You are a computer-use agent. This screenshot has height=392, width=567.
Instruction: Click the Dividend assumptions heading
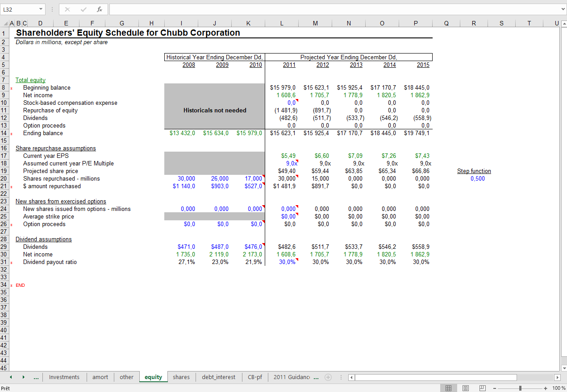44,239
